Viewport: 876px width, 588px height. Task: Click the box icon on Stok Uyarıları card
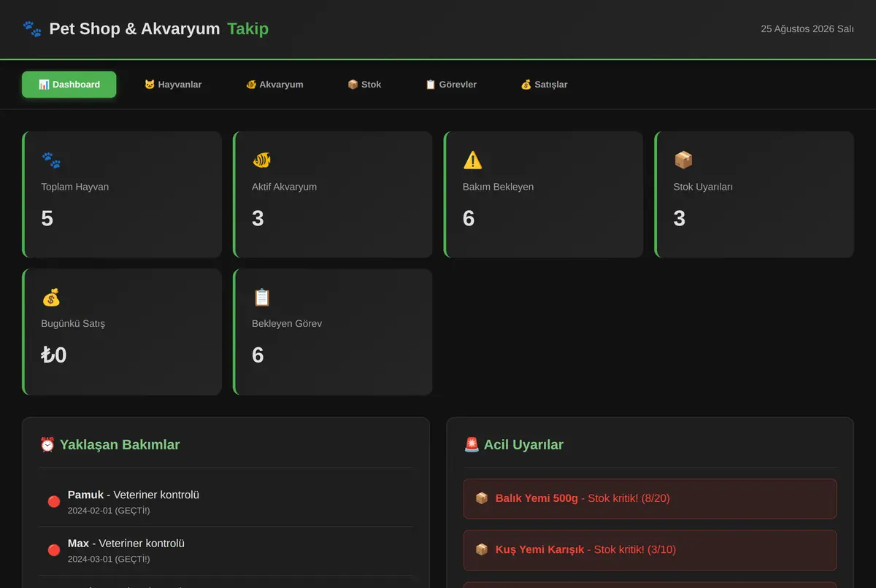683,160
